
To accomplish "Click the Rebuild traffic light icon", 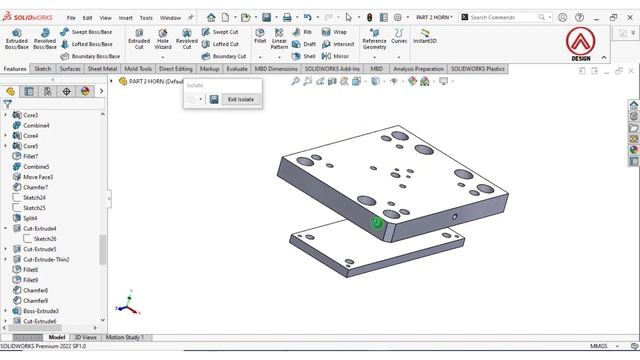I will [370, 18].
